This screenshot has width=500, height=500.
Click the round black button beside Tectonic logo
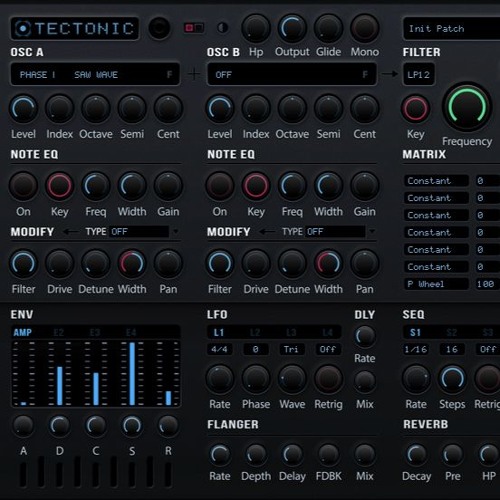click(x=159, y=28)
